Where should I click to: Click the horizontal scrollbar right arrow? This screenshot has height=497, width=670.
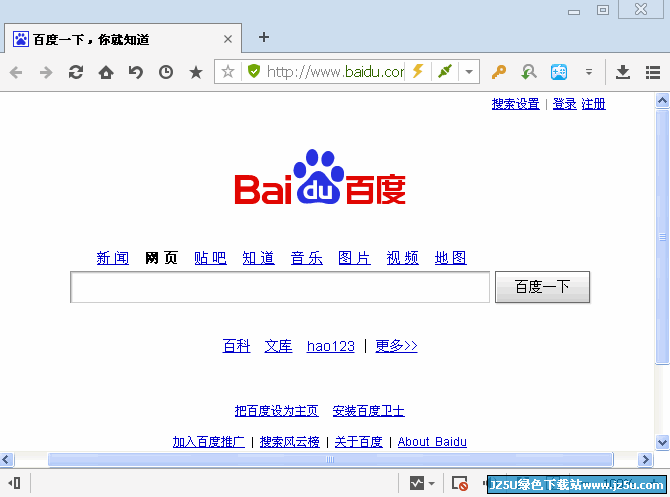coord(646,460)
